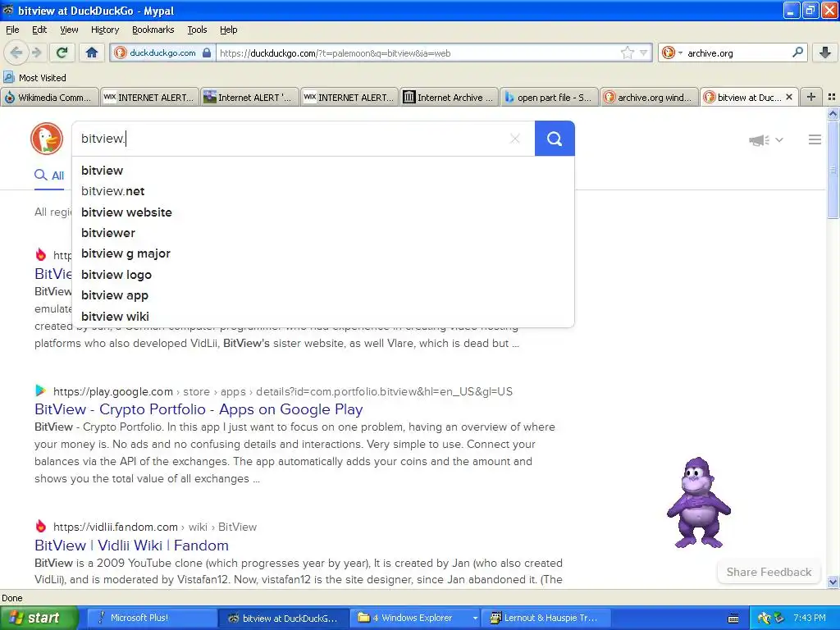This screenshot has width=840, height=630.
Task: Click the magnifier in the browser search box
Action: tap(797, 52)
